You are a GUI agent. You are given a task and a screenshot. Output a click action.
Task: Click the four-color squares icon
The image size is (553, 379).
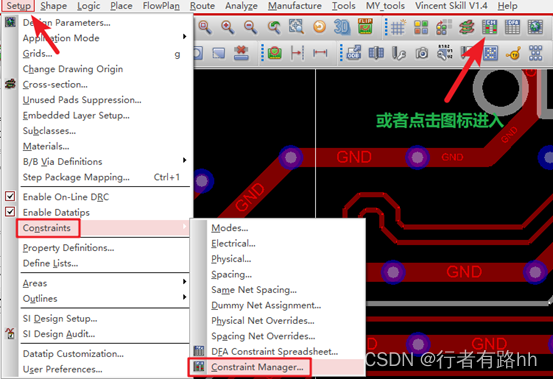tap(421, 27)
